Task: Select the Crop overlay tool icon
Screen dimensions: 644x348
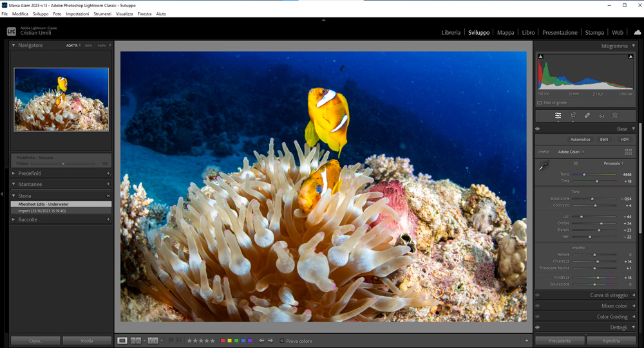Action: click(573, 116)
